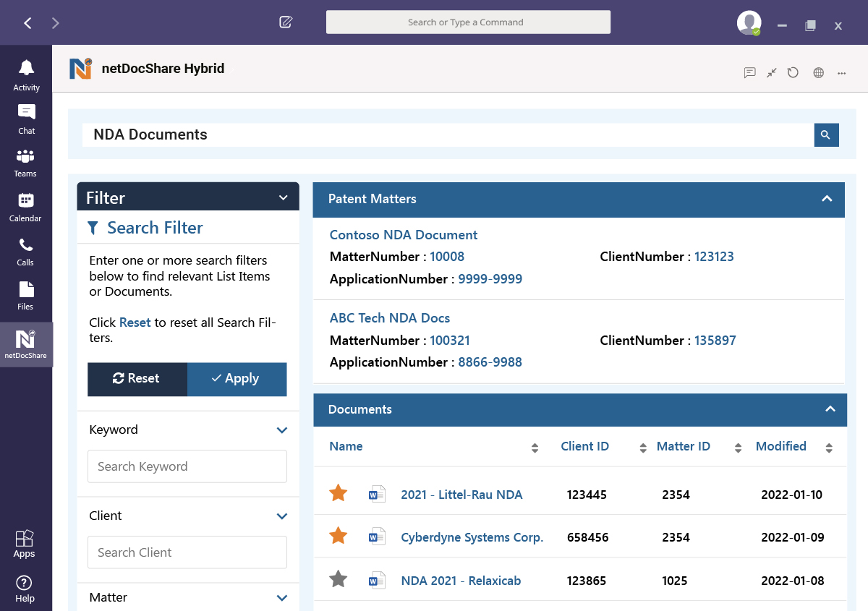Sort documents by Name column arrows
Screen dimensions: 868x611
[x=535, y=448]
